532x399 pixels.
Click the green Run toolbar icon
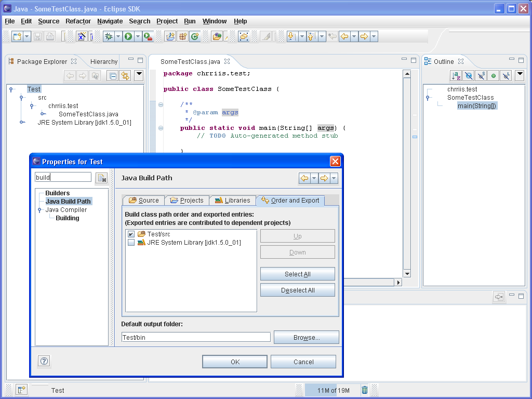pyautogui.click(x=128, y=36)
